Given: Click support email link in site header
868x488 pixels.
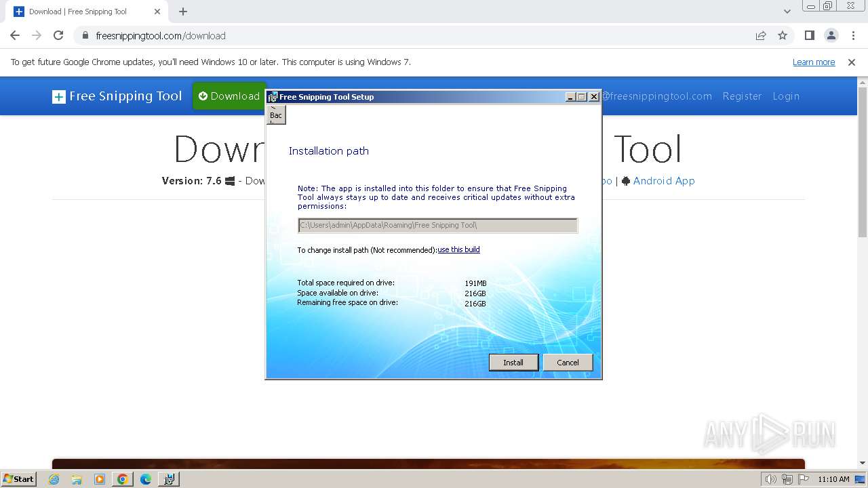Looking at the screenshot, I should point(656,96).
